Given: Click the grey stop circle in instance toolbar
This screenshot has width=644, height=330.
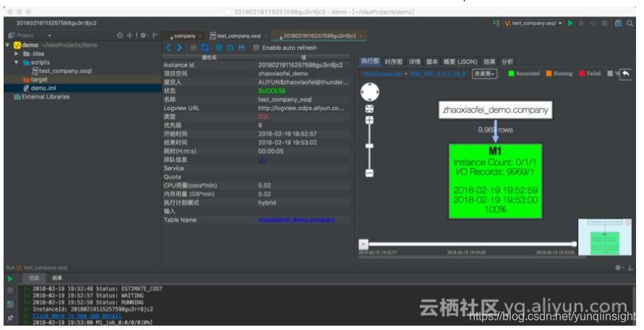Looking at the screenshot, I should click(194, 48).
